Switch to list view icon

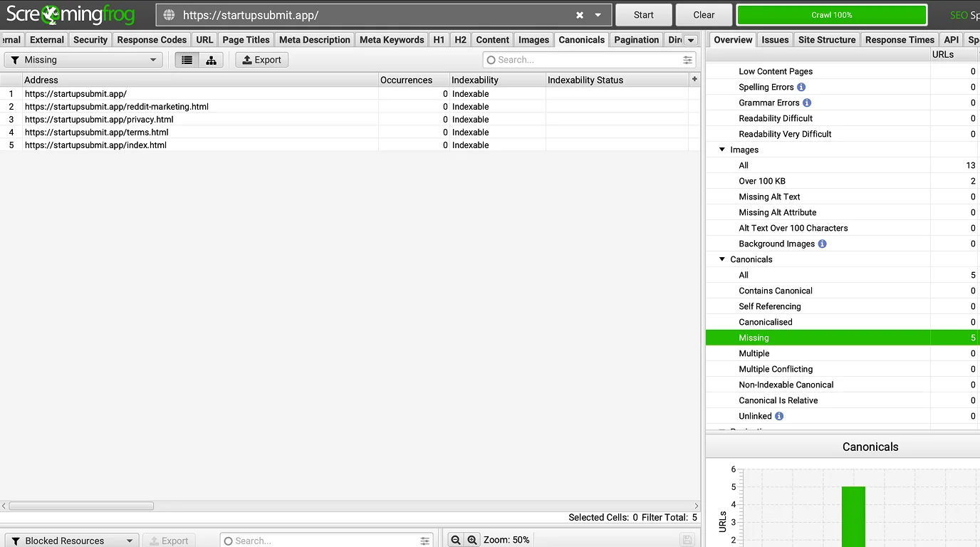click(187, 60)
